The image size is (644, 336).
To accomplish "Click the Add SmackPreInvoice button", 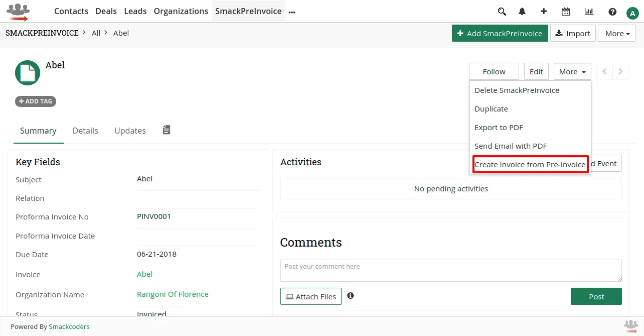I will click(x=500, y=33).
